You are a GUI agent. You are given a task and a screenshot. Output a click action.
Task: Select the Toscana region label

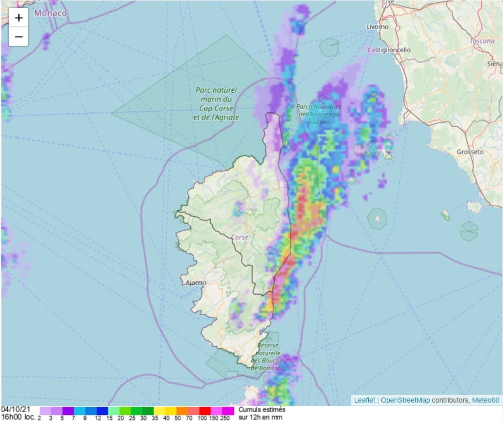(x=482, y=41)
